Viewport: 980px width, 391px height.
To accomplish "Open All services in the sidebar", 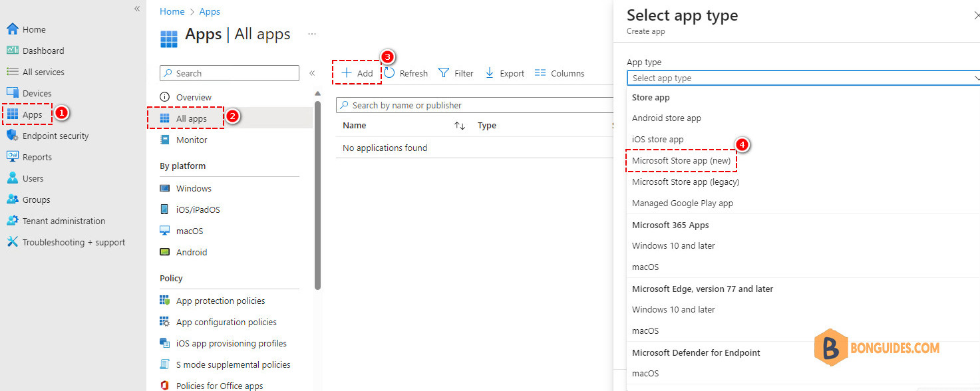I will (35, 72).
